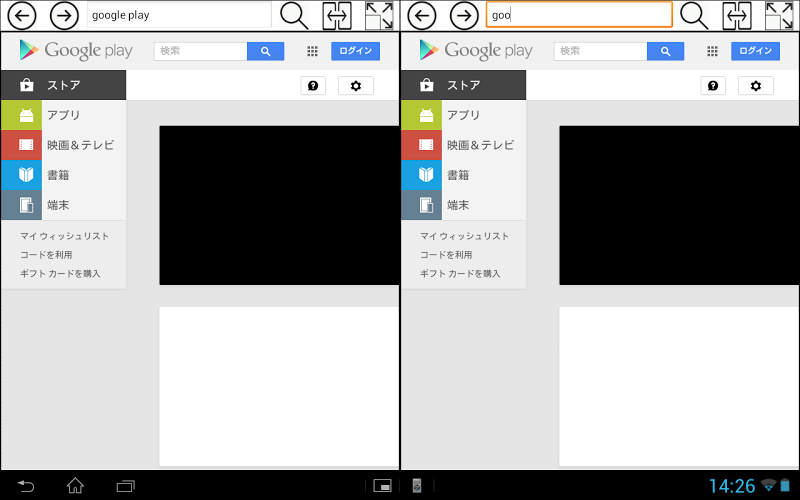800x500 pixels.
Task: Tap the Wi-Fi status icon
Action: point(768,485)
